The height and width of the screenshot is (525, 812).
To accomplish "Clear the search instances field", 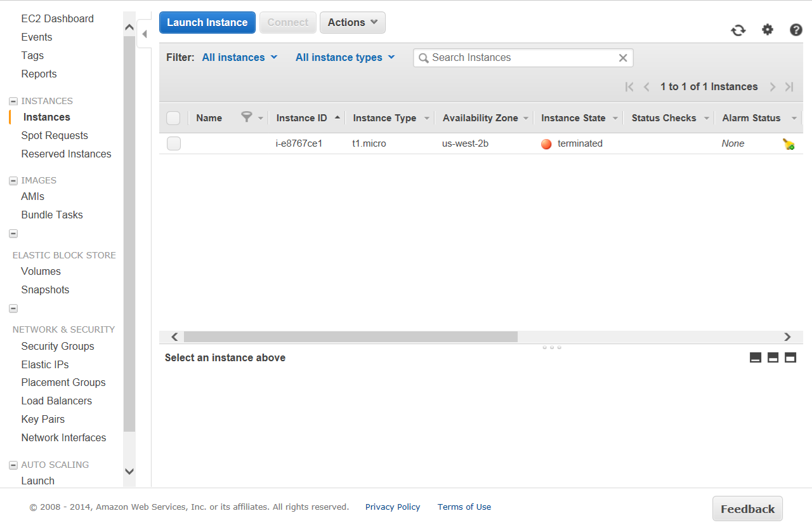I will coord(622,58).
